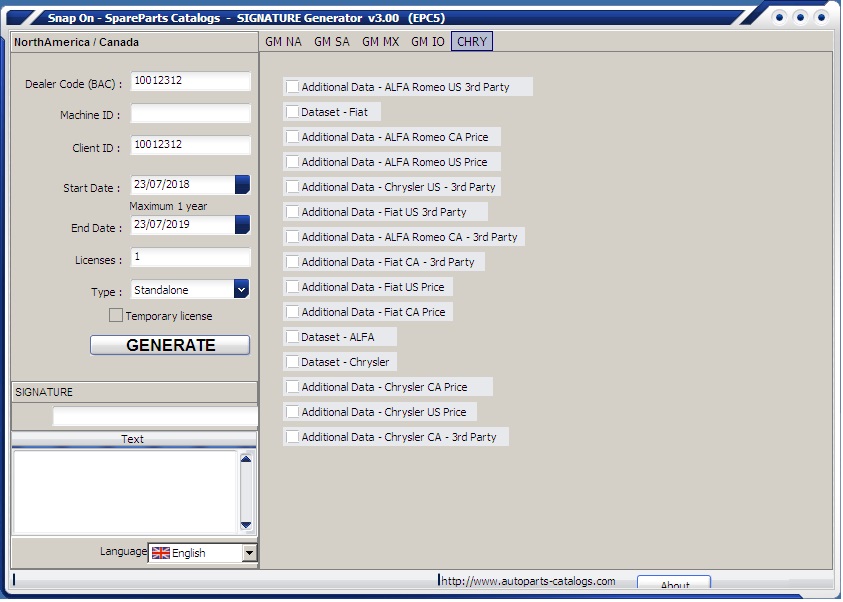
Task: Enable Additional Data - Fiat US 3rd Party
Action: pyautogui.click(x=292, y=212)
